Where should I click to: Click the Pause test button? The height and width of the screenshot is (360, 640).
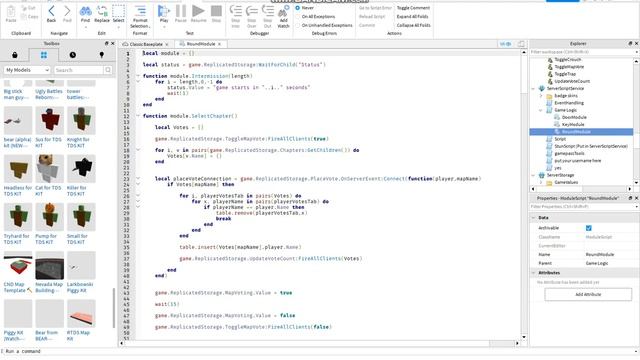[181, 11]
